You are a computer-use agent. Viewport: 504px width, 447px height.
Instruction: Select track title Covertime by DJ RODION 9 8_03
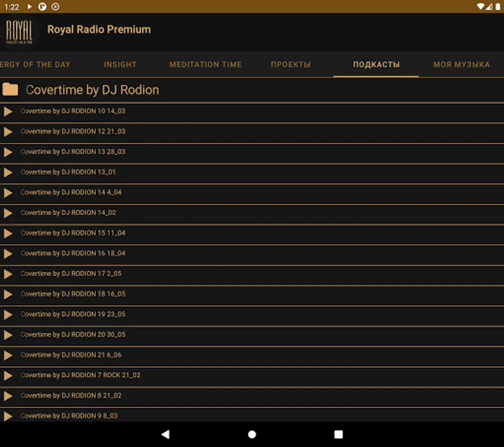tap(69, 416)
